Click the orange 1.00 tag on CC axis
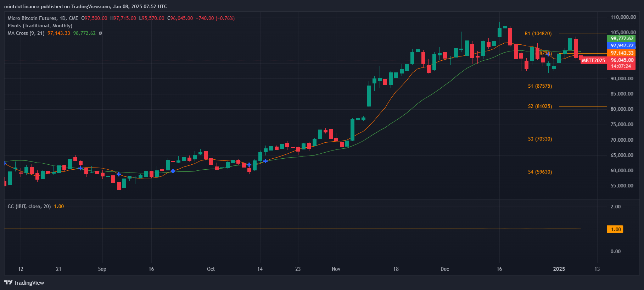This screenshot has width=644, height=290. click(x=615, y=229)
